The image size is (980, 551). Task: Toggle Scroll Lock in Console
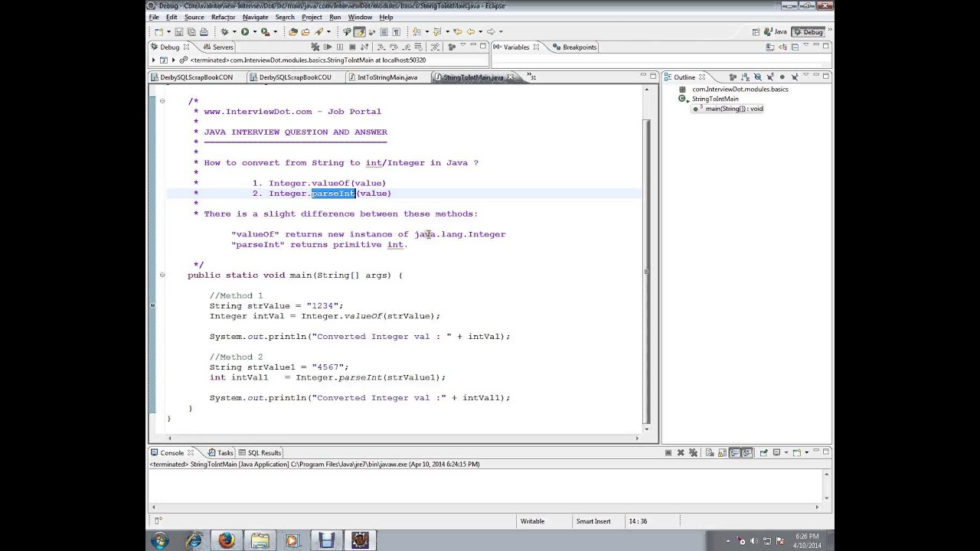[x=723, y=452]
